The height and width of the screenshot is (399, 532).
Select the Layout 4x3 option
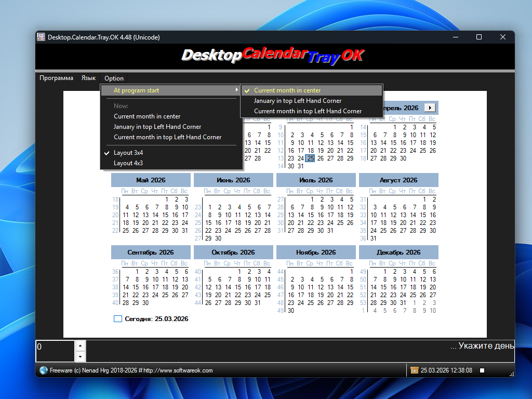coord(171,163)
